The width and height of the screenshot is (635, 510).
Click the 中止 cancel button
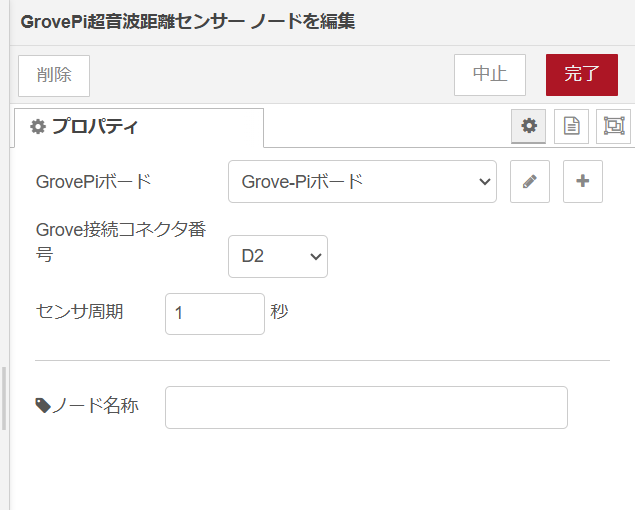click(490, 75)
